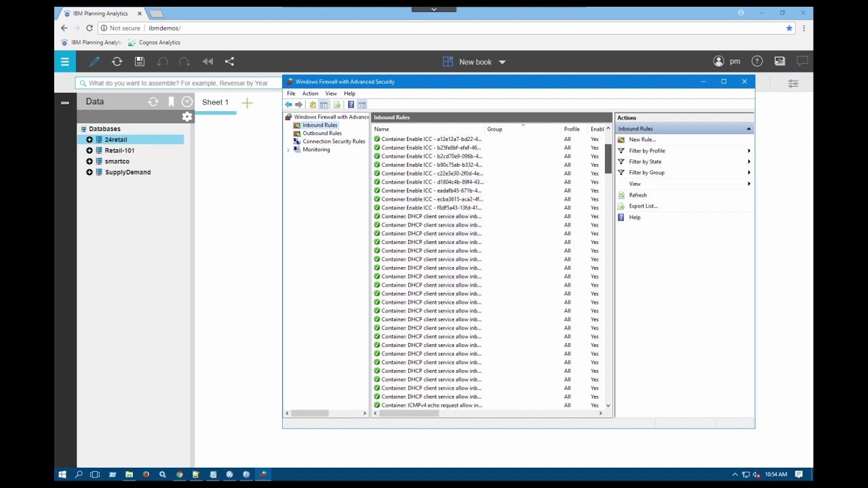Open the View menu in Firewall window
This screenshot has width=868, height=488.
(331, 94)
